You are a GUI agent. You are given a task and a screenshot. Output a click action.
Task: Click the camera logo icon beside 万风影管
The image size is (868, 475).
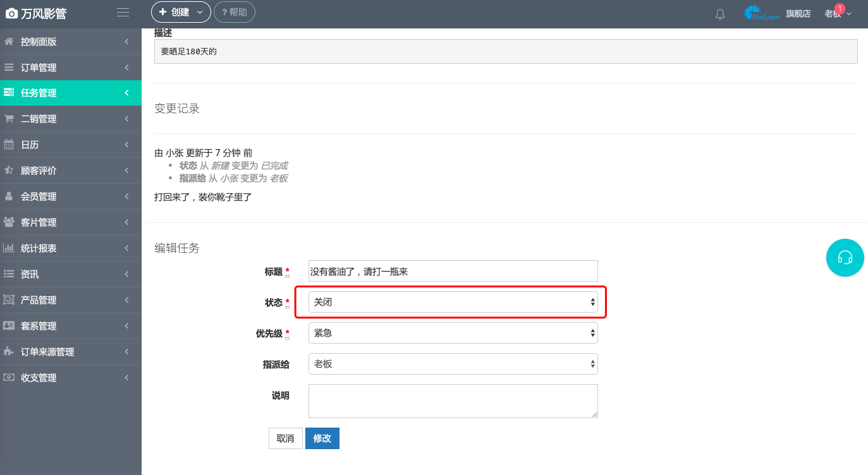click(11, 13)
